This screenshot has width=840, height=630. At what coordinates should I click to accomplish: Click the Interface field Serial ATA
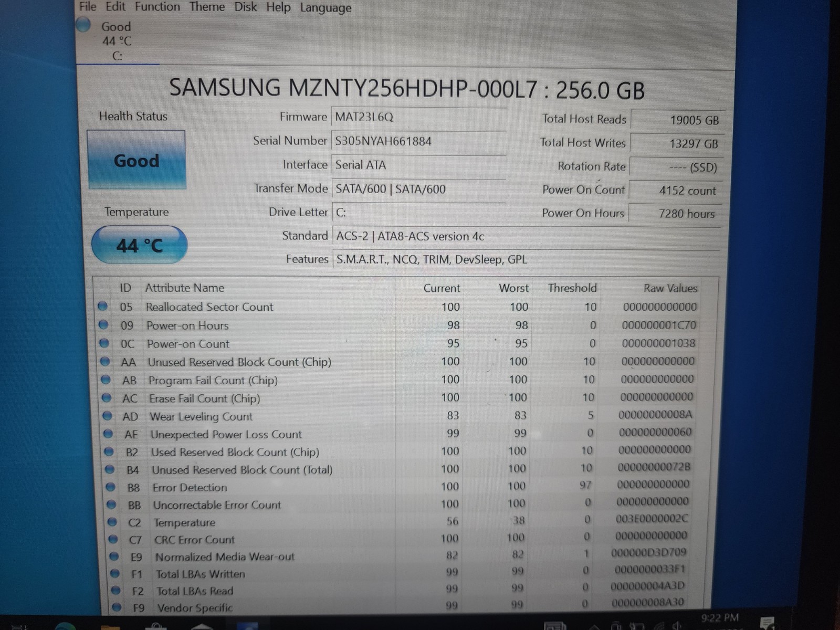tap(418, 165)
